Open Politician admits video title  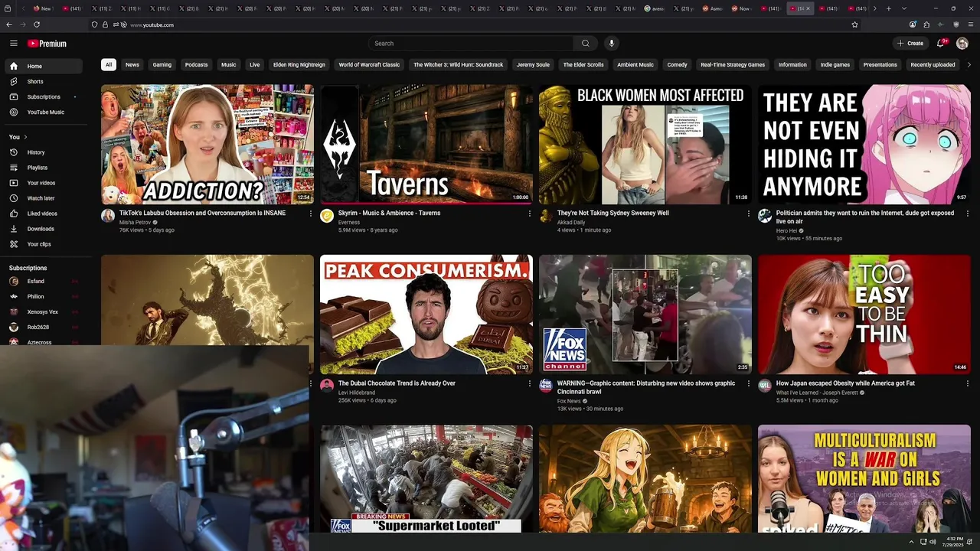point(865,217)
